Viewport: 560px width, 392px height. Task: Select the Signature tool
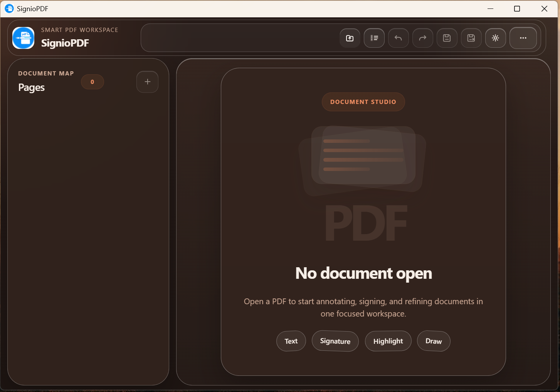[335, 341]
